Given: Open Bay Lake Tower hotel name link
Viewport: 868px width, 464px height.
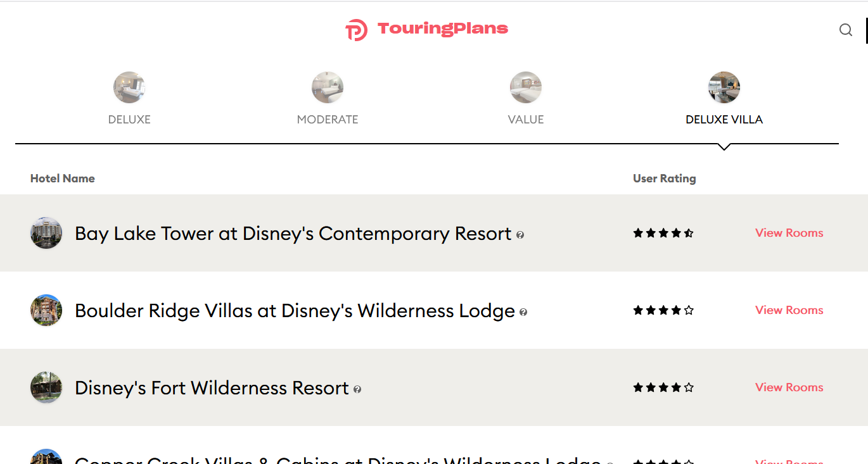Looking at the screenshot, I should pyautogui.click(x=293, y=234).
